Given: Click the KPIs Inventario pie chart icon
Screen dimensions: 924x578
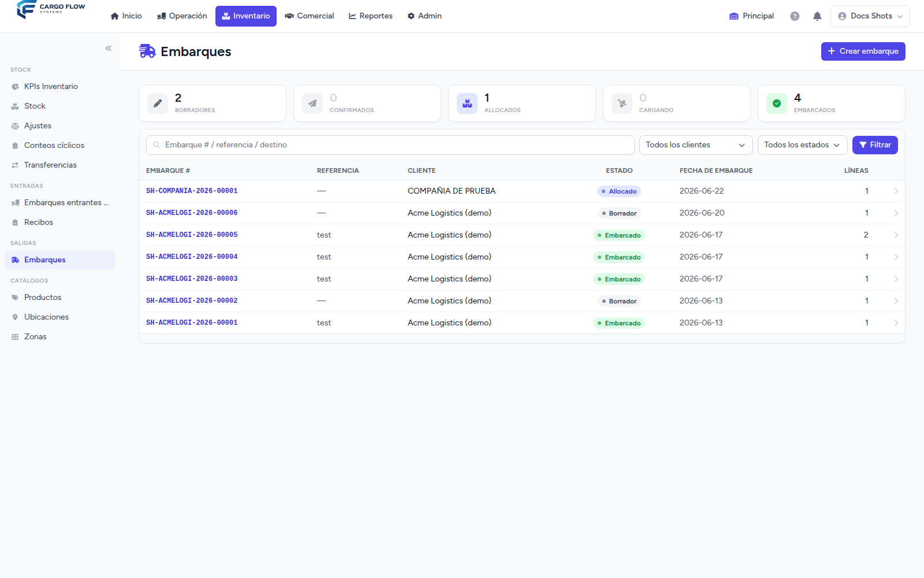Looking at the screenshot, I should tap(15, 87).
